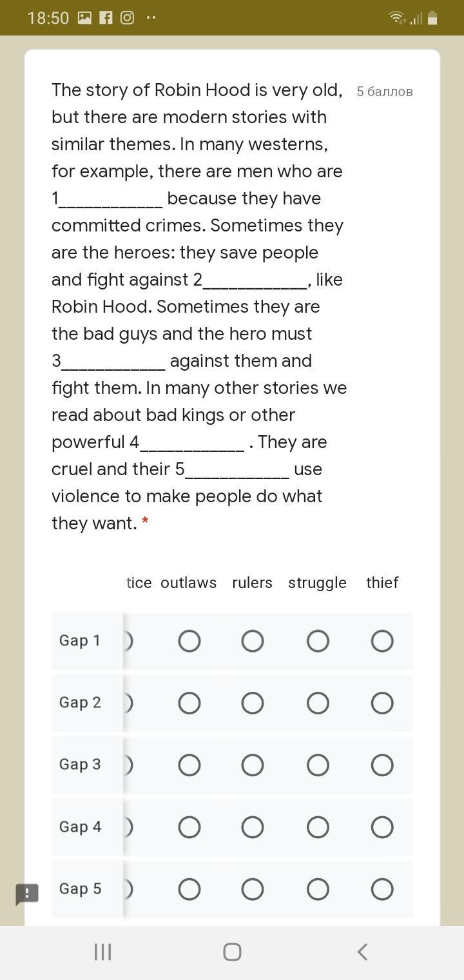464x980 pixels.
Task: Tap the Instagram notification icon
Action: pos(128,18)
